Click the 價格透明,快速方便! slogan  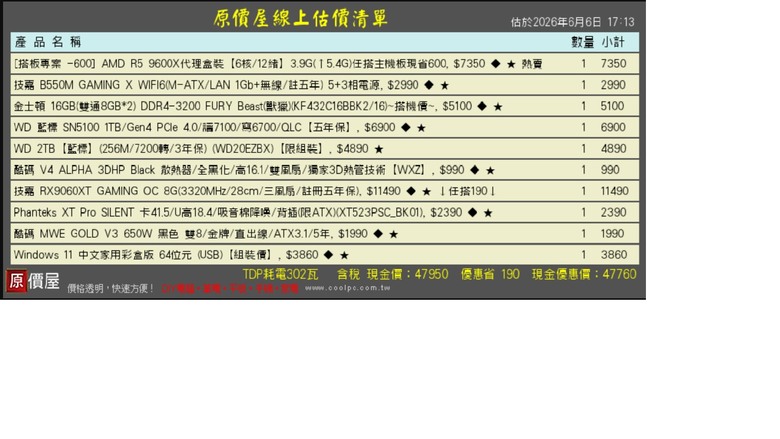[x=110, y=289]
